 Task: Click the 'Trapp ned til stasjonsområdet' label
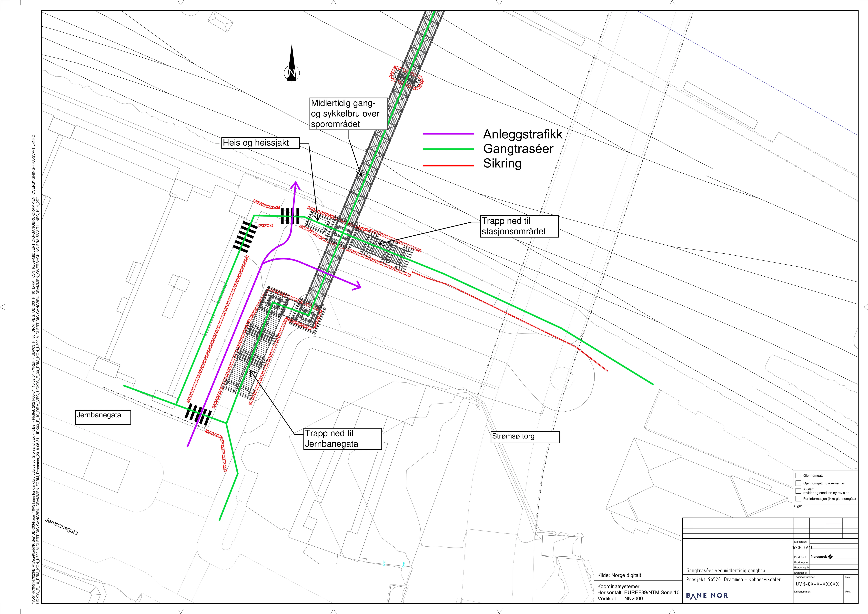(x=519, y=226)
